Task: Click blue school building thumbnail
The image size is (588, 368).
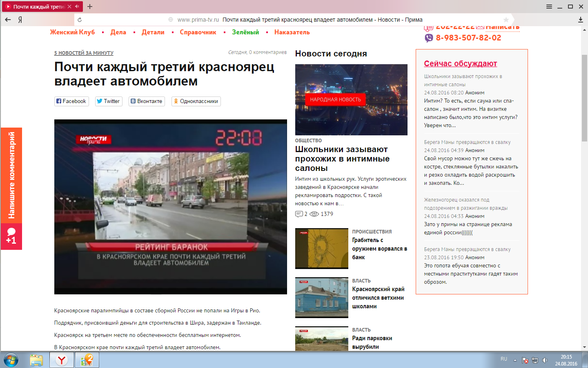Action: coord(322,298)
